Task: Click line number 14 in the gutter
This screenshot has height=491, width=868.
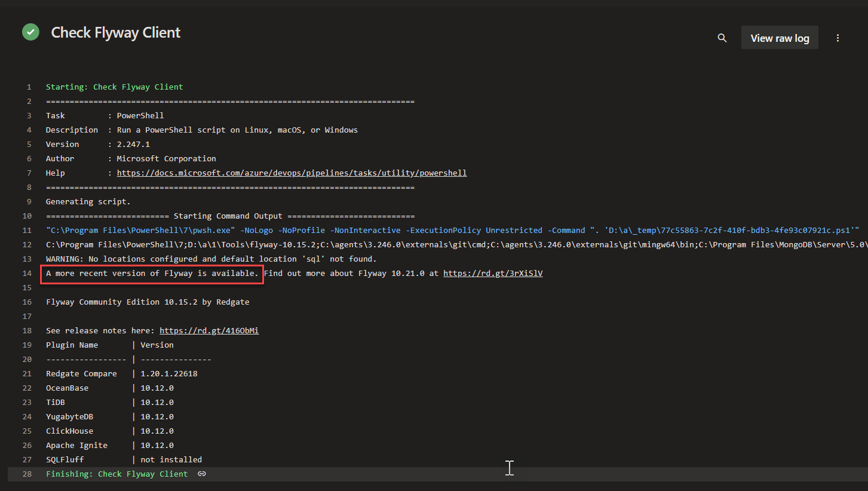Action: pos(27,273)
